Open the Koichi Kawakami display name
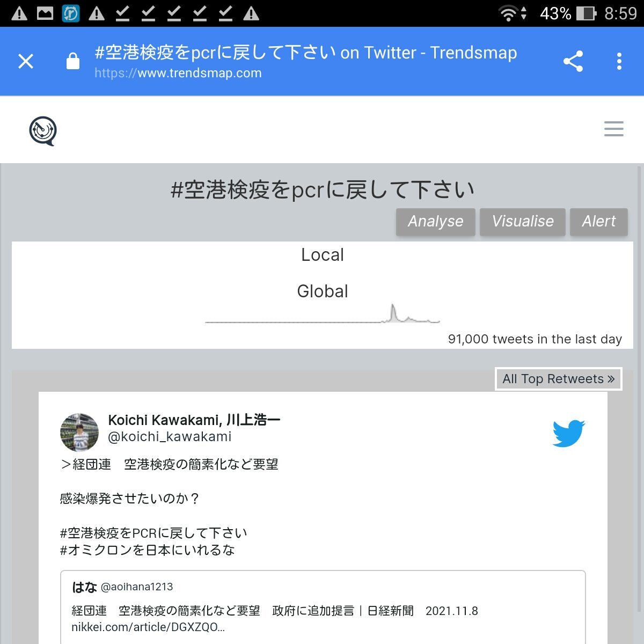 (194, 420)
